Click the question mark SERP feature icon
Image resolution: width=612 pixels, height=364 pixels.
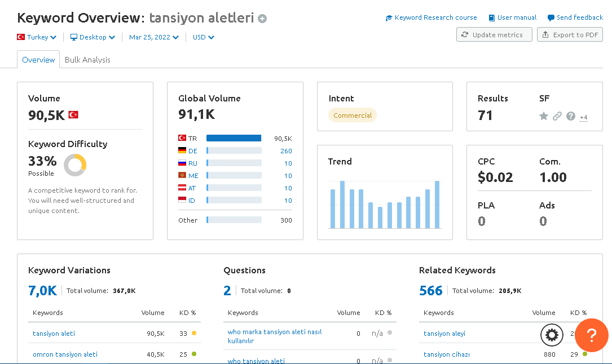[x=571, y=116]
